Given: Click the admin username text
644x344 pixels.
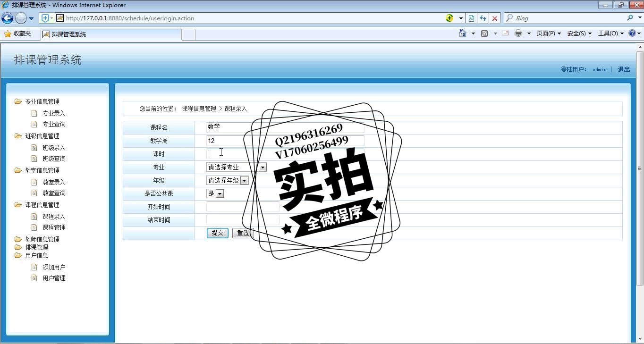Looking at the screenshot, I should click(600, 70).
